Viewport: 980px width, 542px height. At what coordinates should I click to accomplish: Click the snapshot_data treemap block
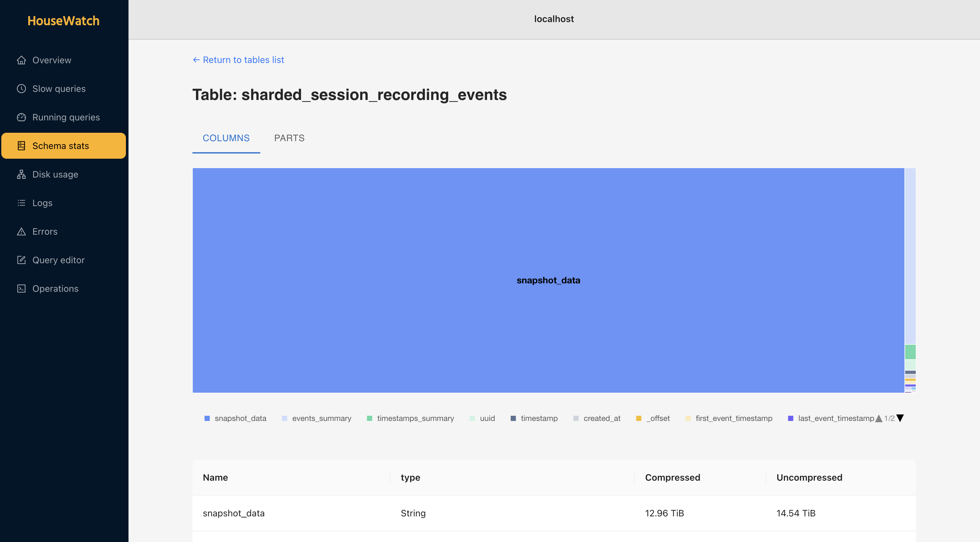548,280
